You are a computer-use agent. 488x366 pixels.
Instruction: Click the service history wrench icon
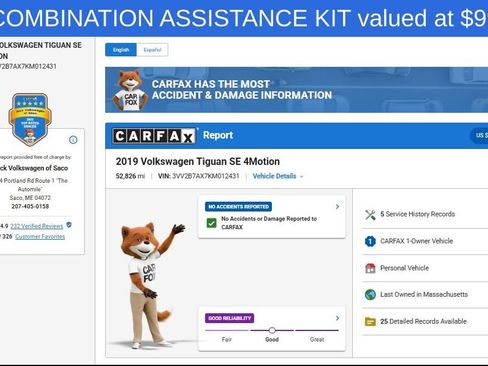[370, 215]
